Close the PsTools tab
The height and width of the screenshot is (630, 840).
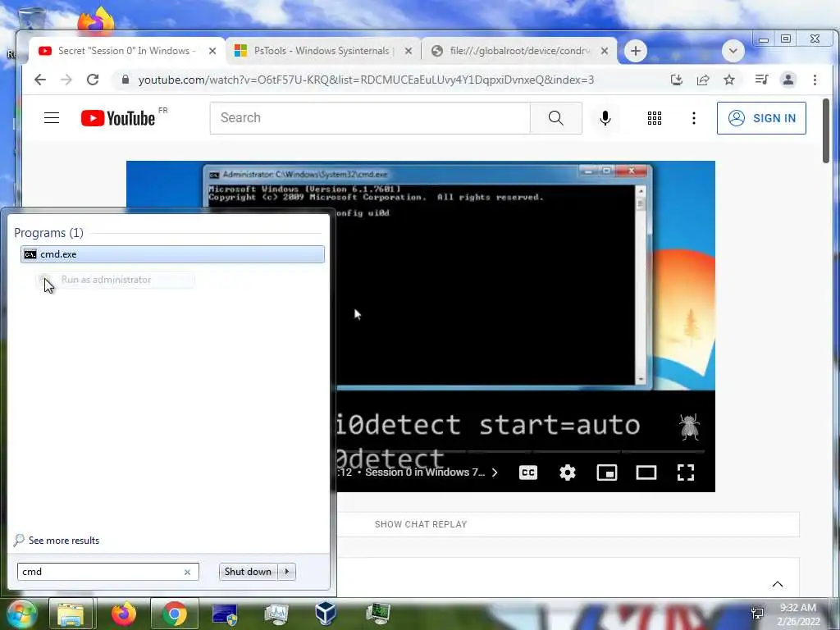click(x=409, y=51)
